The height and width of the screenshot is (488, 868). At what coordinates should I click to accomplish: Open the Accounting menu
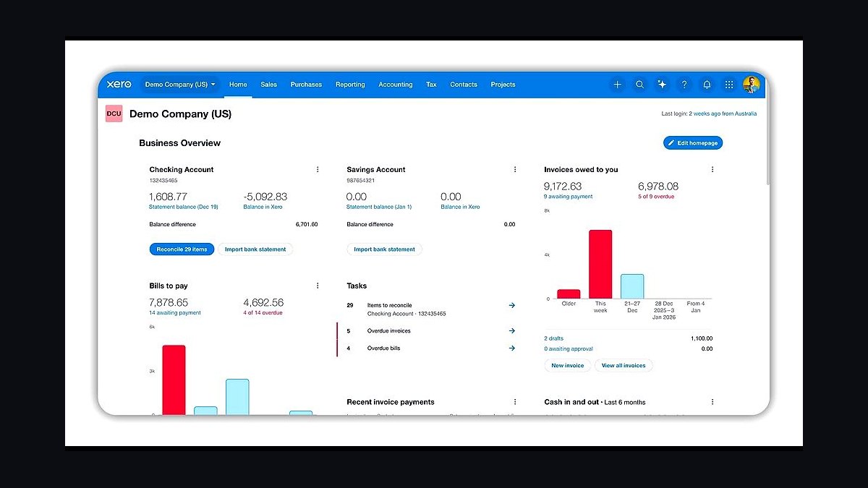pos(396,85)
